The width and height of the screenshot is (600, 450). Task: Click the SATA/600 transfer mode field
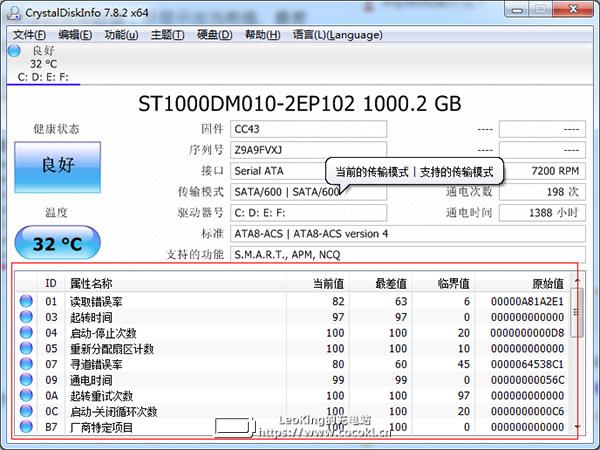(308, 192)
